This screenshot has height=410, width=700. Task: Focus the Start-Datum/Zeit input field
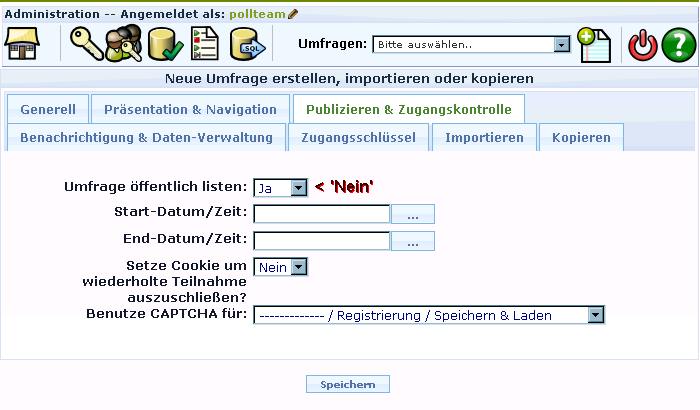point(321,214)
